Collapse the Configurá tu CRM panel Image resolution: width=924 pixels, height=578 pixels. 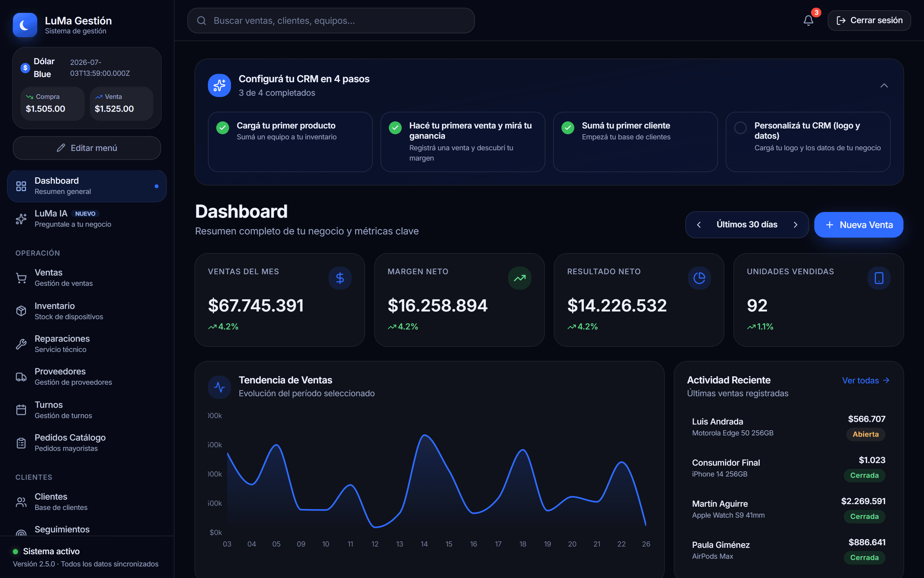(884, 85)
